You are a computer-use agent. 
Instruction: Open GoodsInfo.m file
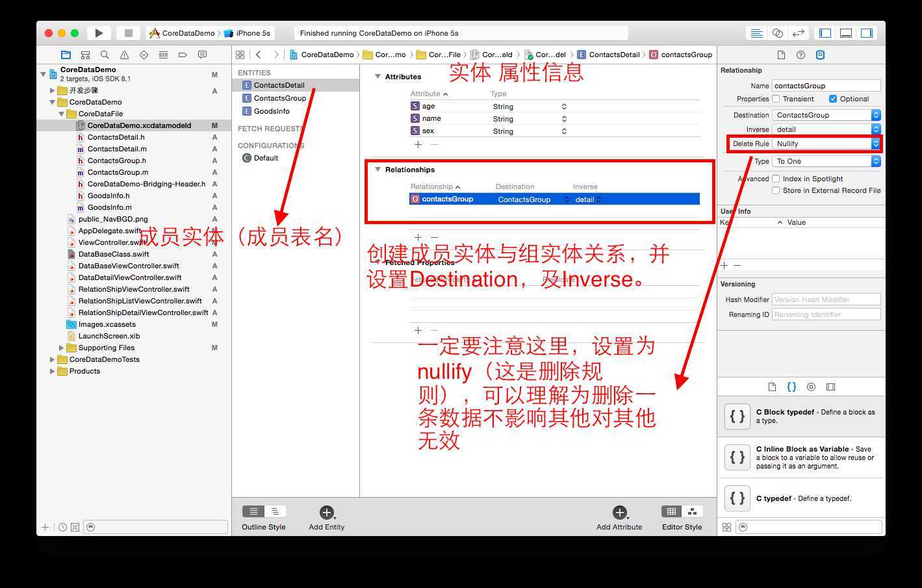[x=110, y=207]
